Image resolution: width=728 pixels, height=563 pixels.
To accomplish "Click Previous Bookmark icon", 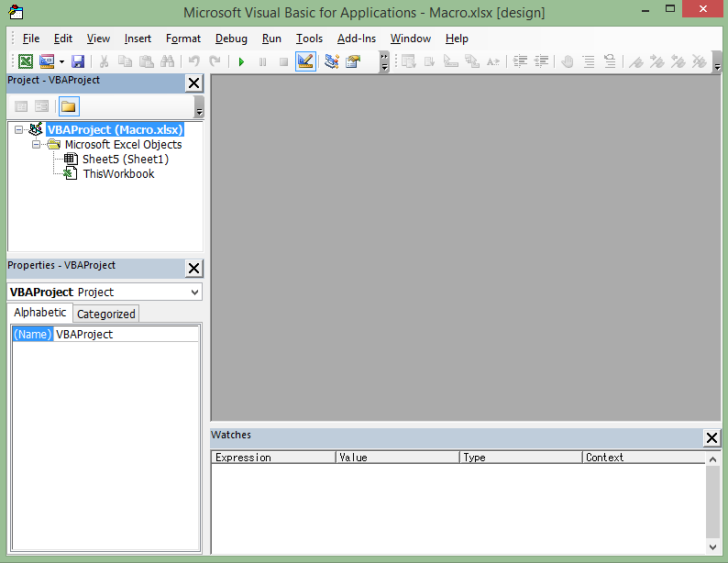I will 678,61.
